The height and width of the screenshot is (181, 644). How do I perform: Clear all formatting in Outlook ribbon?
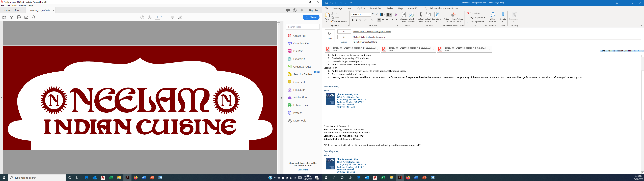tap(395, 15)
